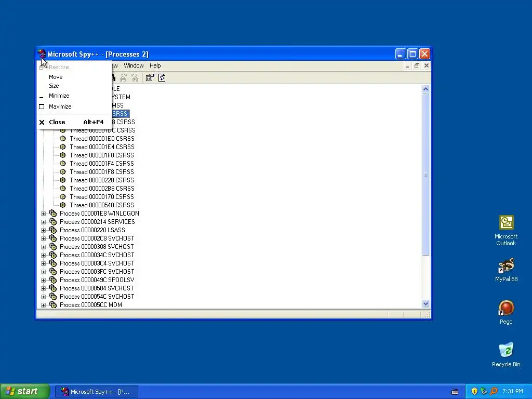Click the keyboard icon on the taskbar

[x=455, y=392]
